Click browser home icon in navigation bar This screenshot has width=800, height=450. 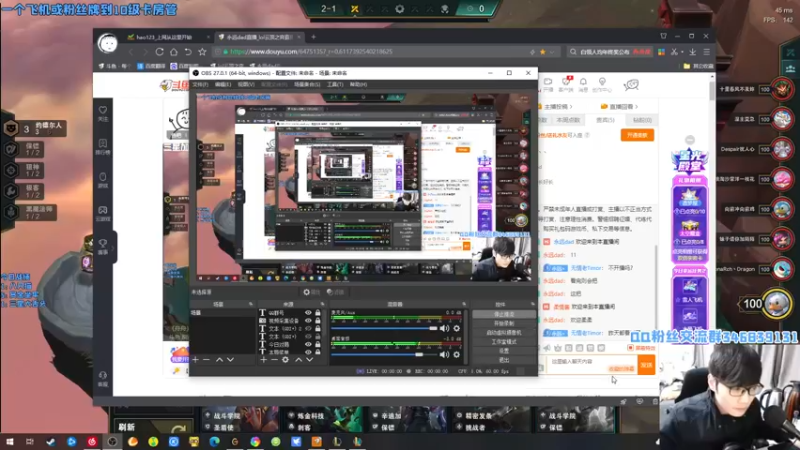click(x=174, y=52)
